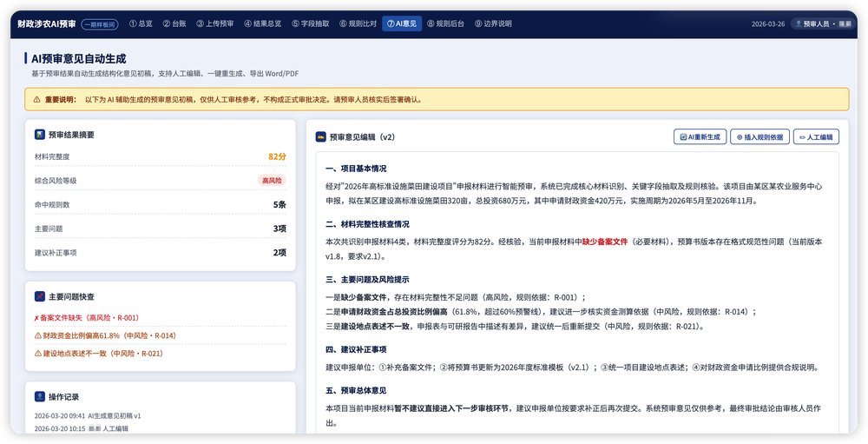Click the 5条 matched rules count

click(x=279, y=204)
